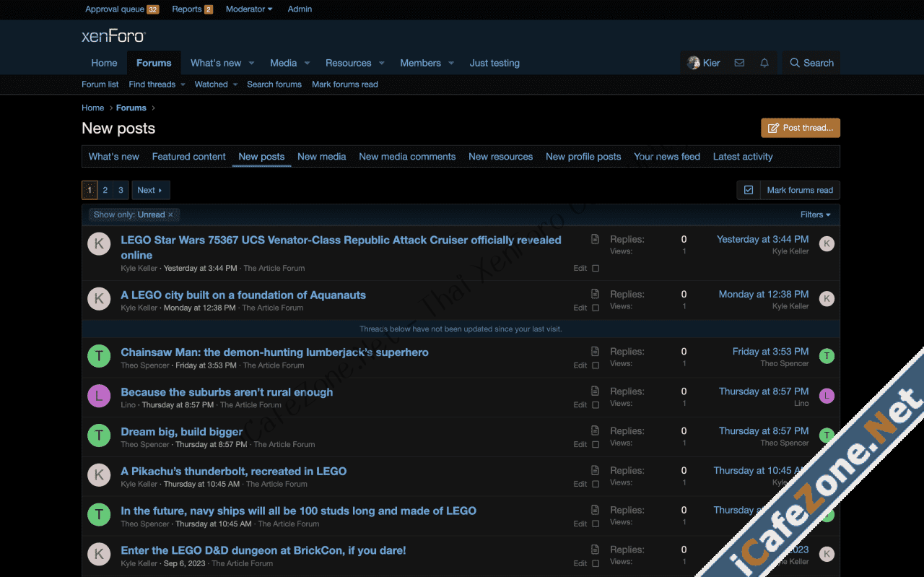Check the Aquanauts thread moderation checkbox

point(596,308)
